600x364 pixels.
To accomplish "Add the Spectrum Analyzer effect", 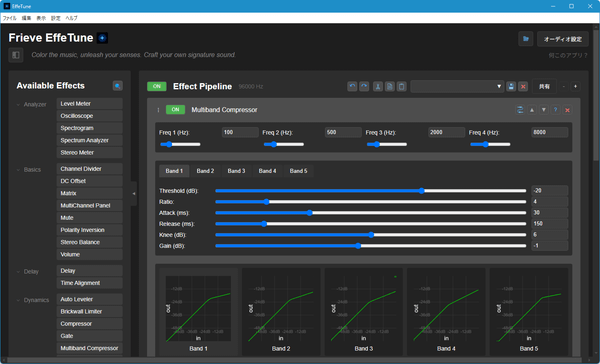I will [x=90, y=140].
